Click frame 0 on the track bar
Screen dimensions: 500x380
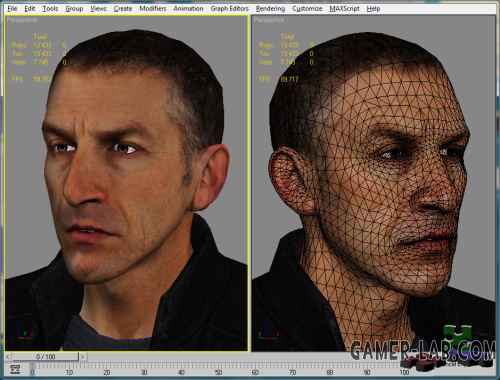coord(32,370)
